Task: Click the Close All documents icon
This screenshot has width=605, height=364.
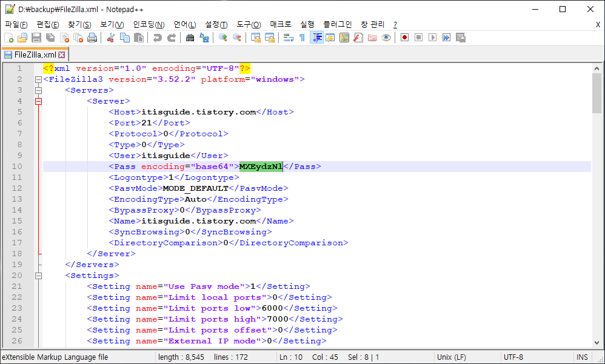Action: 78,38
